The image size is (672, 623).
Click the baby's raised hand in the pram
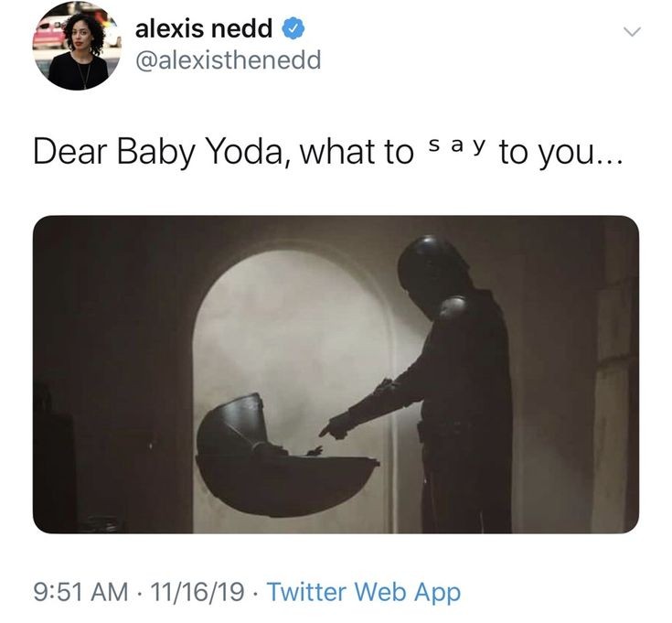(315, 452)
